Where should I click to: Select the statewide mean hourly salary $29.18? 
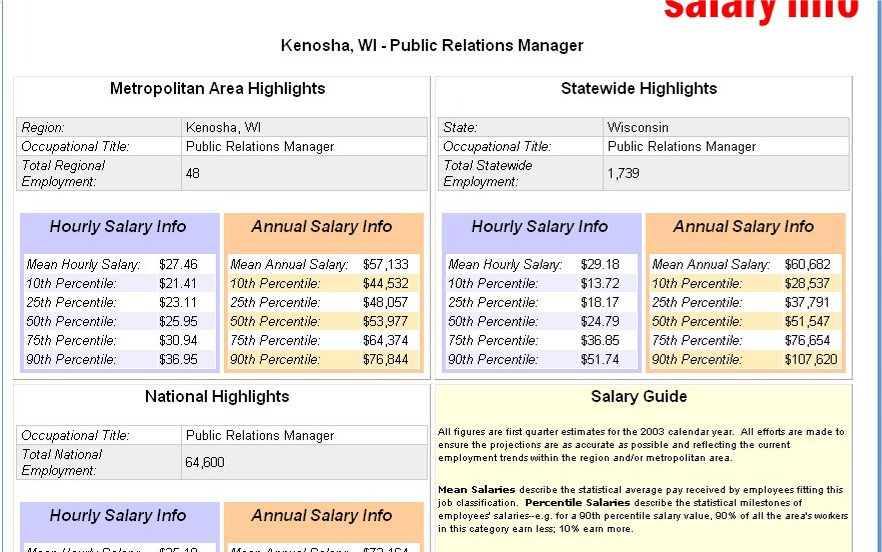pyautogui.click(x=600, y=265)
